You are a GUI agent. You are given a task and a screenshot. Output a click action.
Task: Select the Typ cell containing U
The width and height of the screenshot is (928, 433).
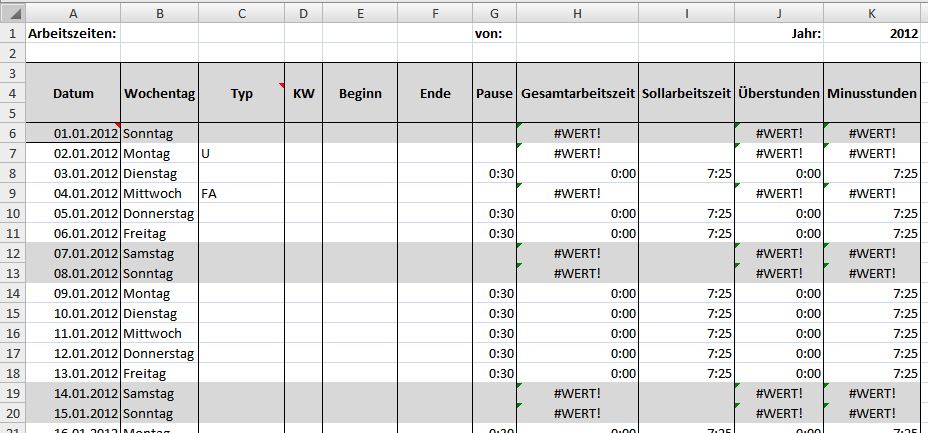(x=241, y=153)
